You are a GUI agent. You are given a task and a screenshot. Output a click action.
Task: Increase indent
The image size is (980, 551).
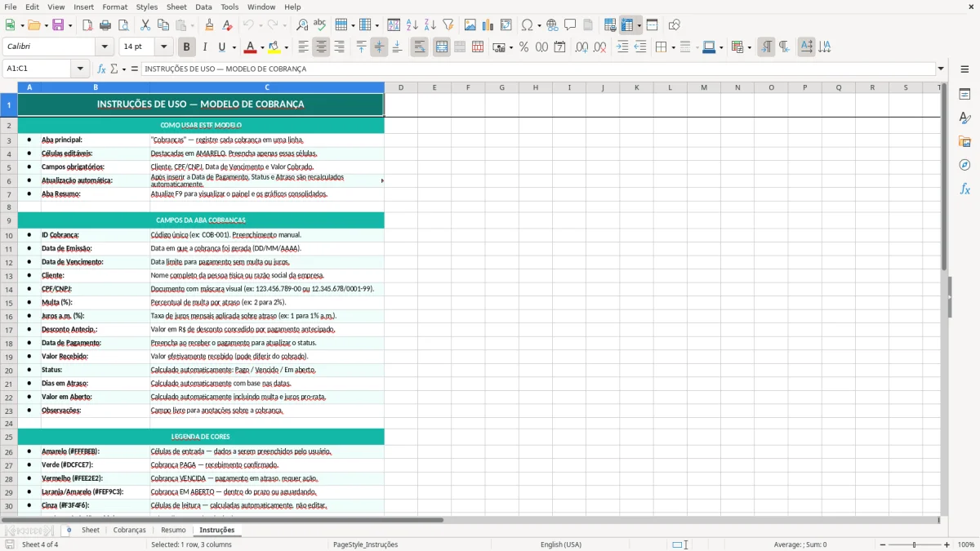coord(622,47)
